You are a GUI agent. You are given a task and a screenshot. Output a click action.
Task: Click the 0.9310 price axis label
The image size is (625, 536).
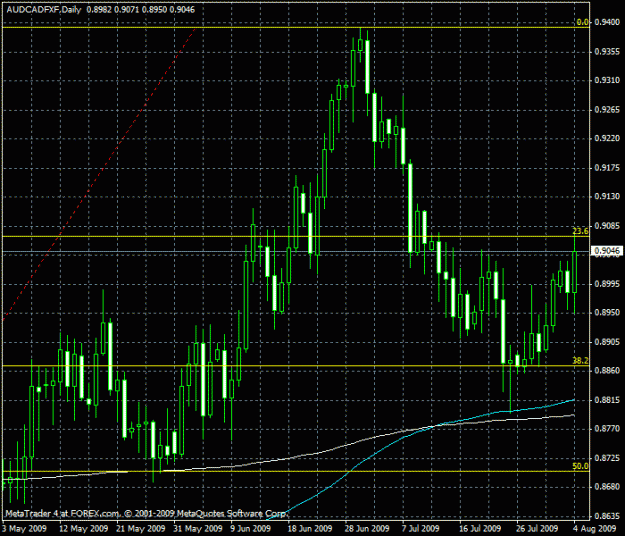607,80
